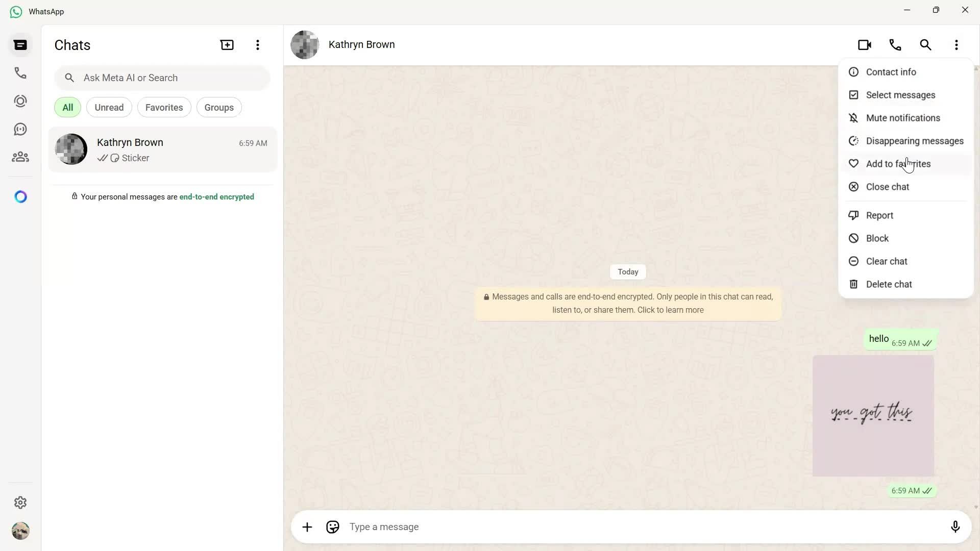Filter chats by Groups
The image size is (980, 551).
[x=218, y=107]
